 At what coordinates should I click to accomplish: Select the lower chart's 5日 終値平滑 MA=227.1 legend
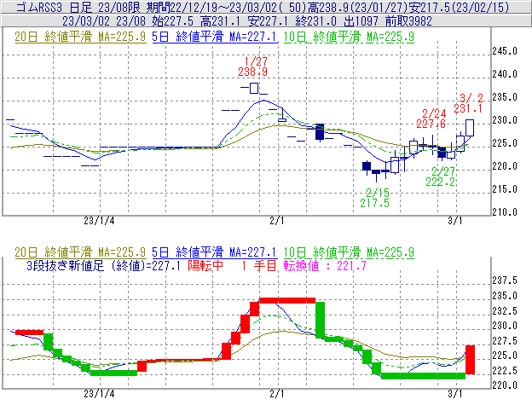click(x=215, y=252)
